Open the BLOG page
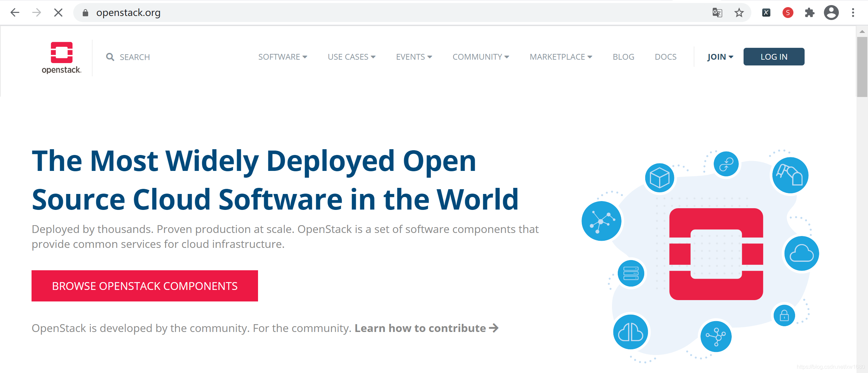868x373 pixels. click(x=624, y=57)
